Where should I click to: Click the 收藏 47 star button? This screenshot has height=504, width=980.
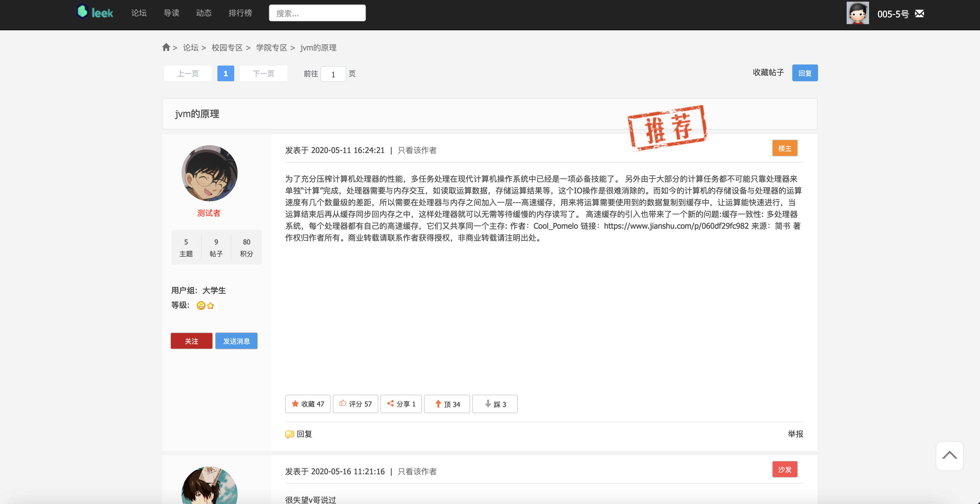307,403
